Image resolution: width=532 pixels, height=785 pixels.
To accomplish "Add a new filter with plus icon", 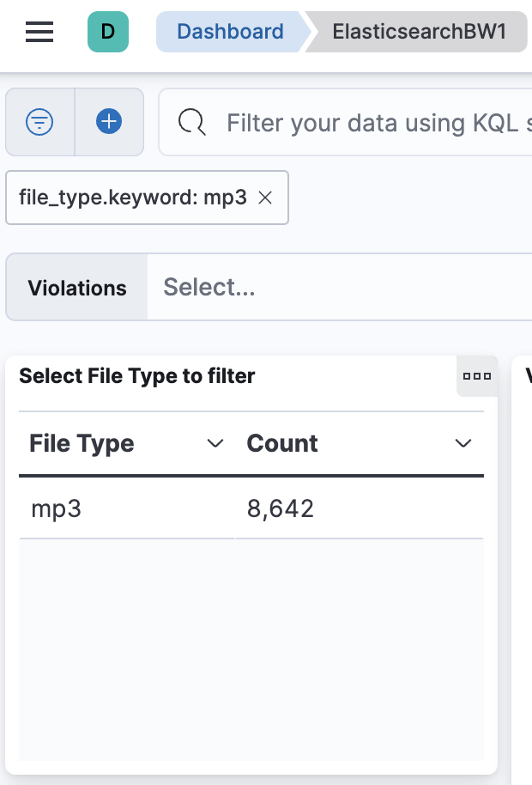I will coord(109,122).
